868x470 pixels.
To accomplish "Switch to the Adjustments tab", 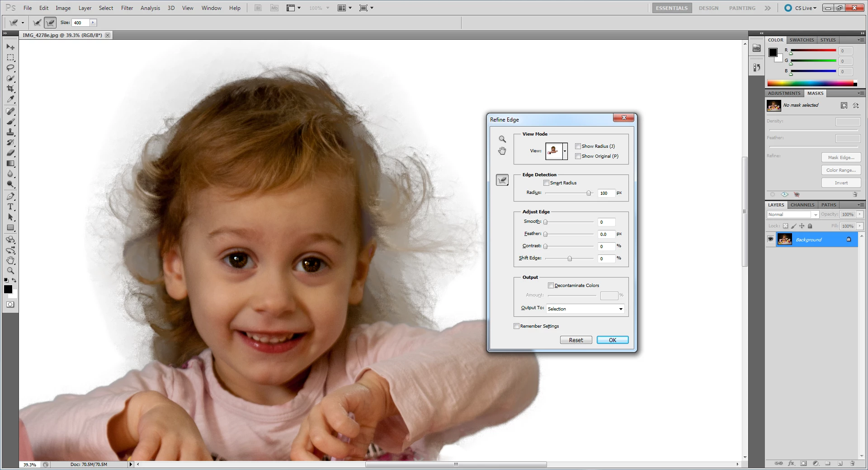I will 784,93.
